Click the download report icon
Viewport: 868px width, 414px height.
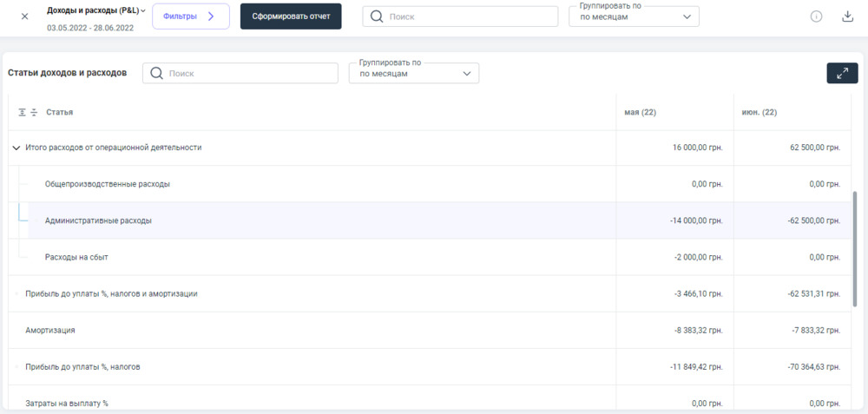point(847,16)
